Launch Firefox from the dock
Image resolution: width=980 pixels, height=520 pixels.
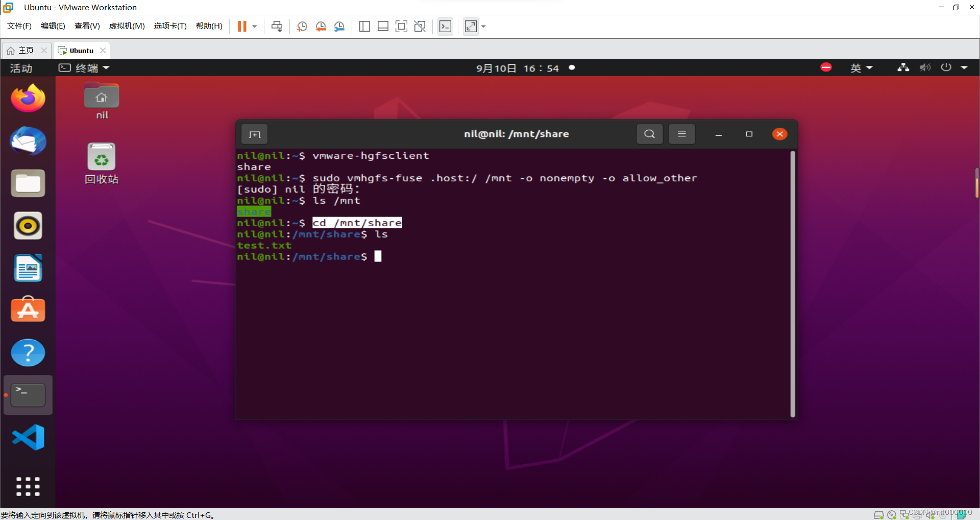point(28,98)
